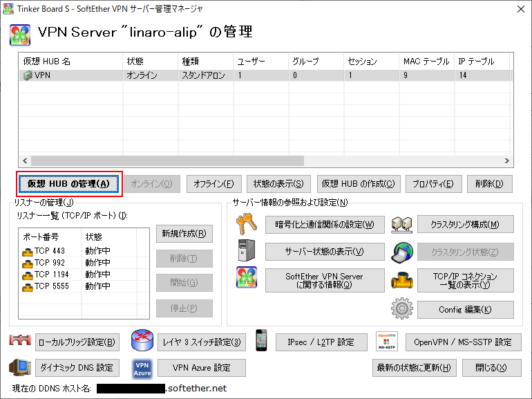Click the local bridge icon
This screenshot has width=532, height=399.
(x=20, y=340)
